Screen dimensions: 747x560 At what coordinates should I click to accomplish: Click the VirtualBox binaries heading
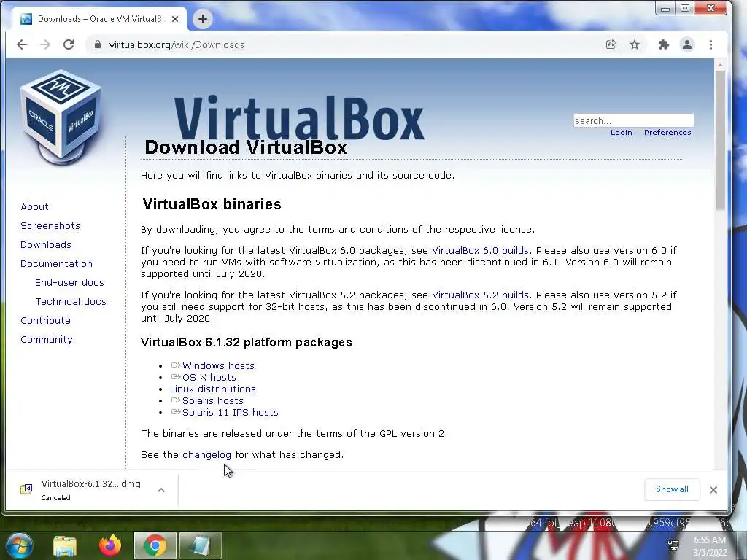click(212, 204)
